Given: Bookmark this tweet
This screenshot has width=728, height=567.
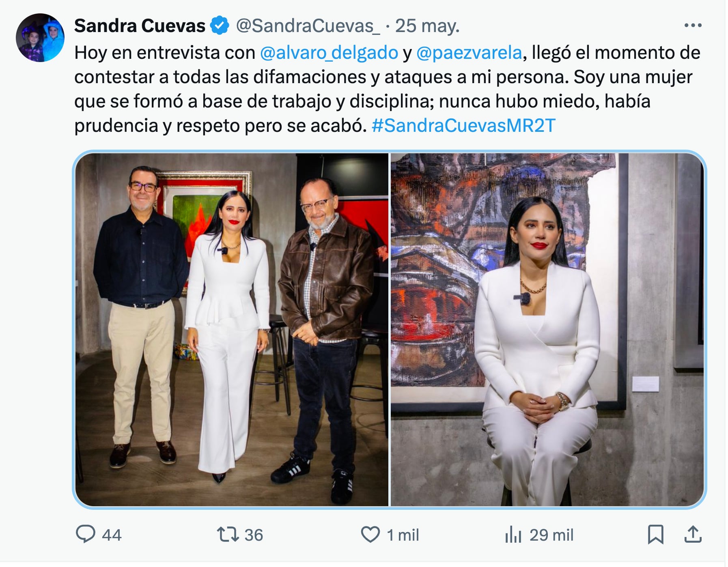Looking at the screenshot, I should point(656,534).
